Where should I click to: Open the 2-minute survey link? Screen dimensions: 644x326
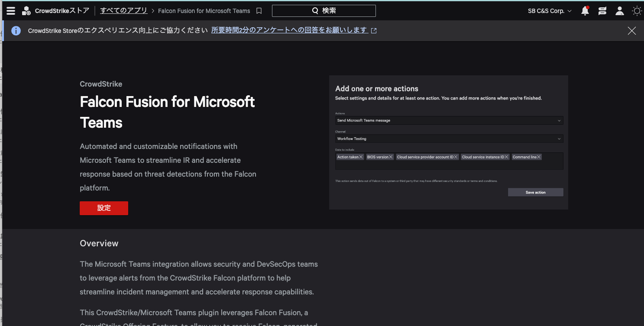[289, 30]
